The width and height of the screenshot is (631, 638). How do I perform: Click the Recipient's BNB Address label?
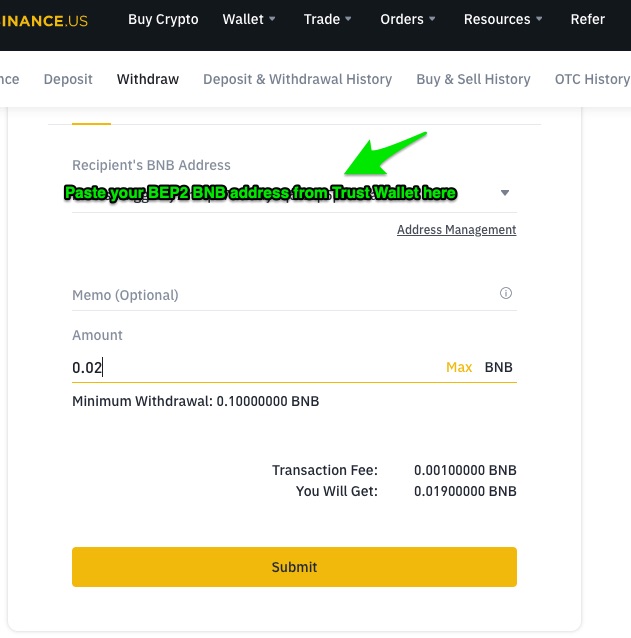(151, 165)
